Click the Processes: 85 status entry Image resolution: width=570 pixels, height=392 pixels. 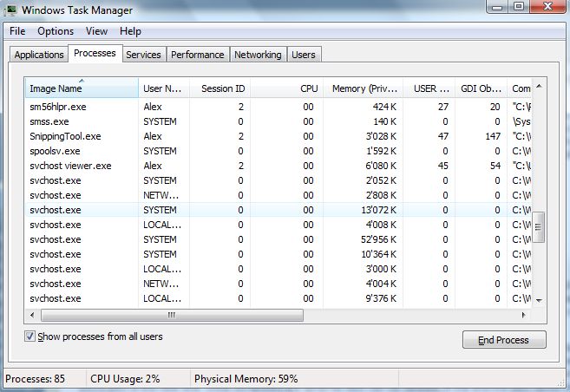(36, 379)
